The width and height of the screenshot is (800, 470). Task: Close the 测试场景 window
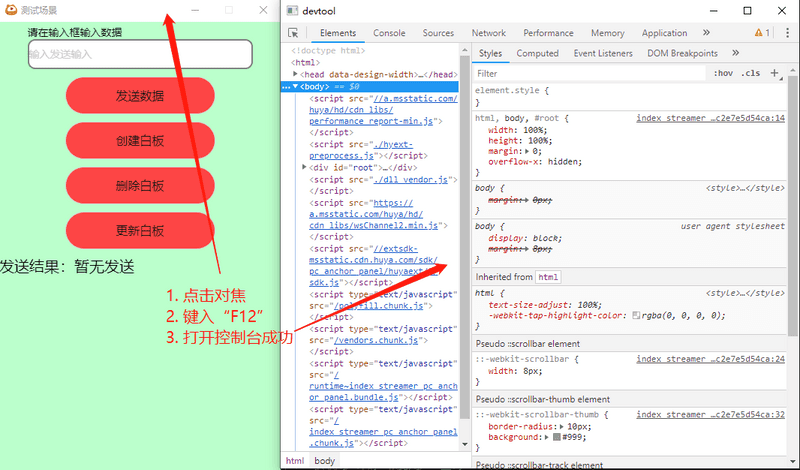tap(263, 10)
